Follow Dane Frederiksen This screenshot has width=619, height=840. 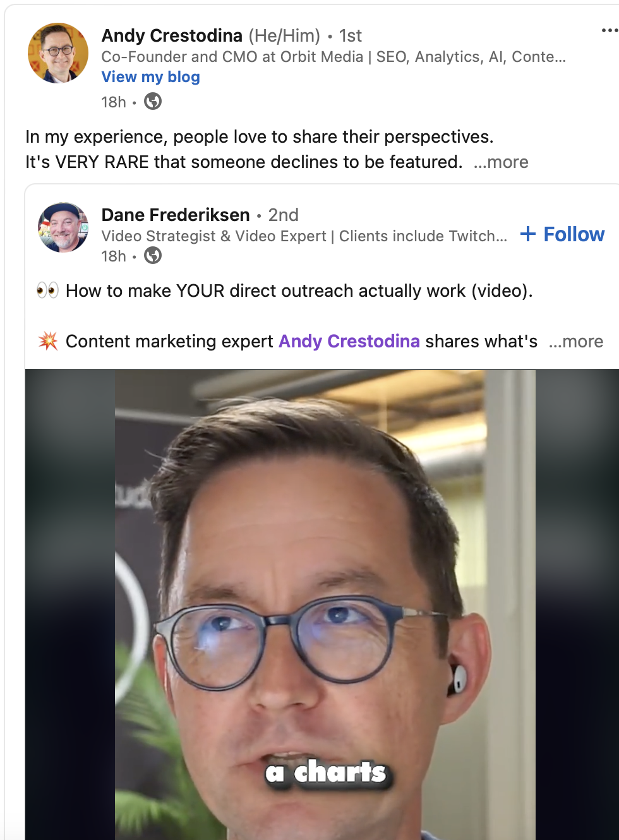[x=562, y=234]
